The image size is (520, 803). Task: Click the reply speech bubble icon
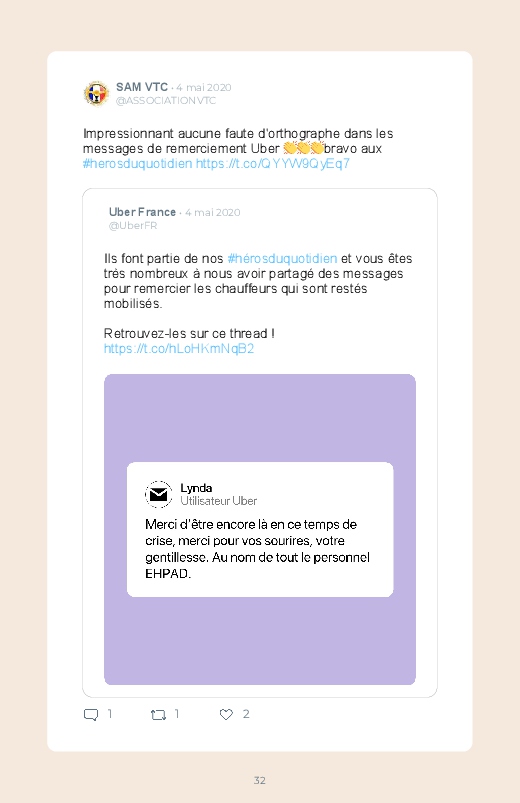click(91, 714)
